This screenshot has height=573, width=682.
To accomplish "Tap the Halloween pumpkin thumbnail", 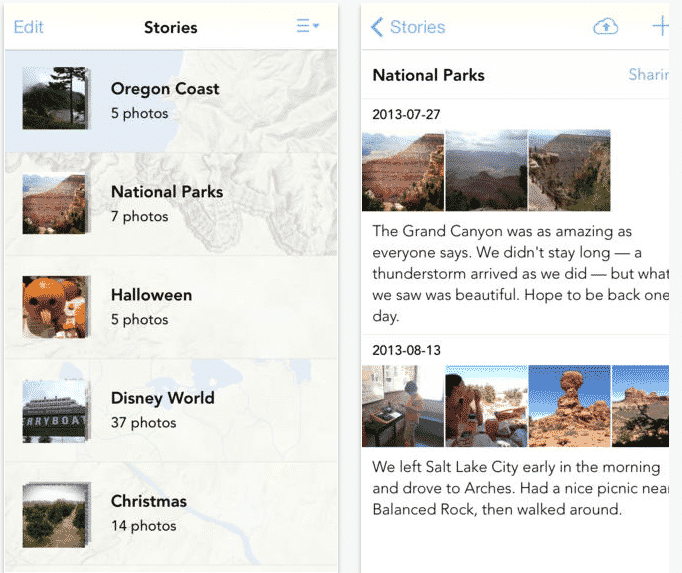I will click(55, 306).
